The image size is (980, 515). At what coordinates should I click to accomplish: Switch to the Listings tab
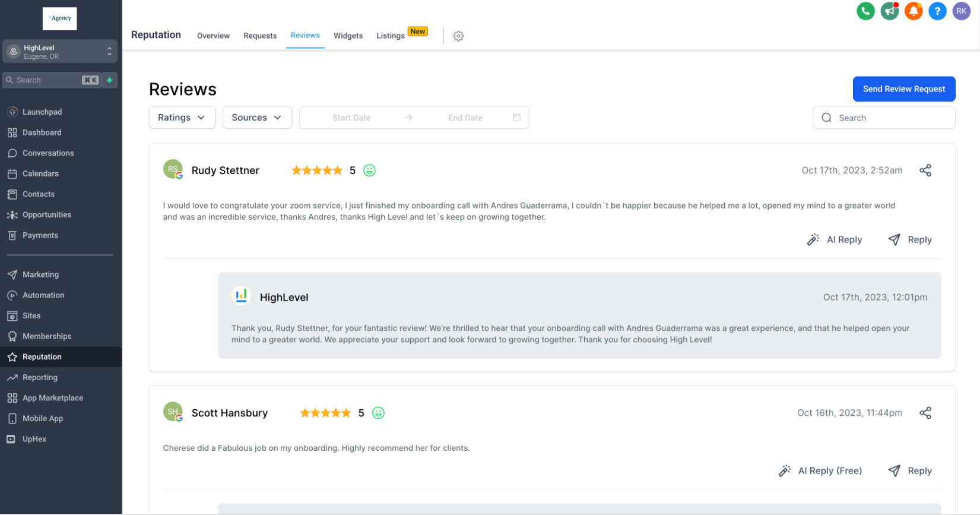(x=391, y=36)
